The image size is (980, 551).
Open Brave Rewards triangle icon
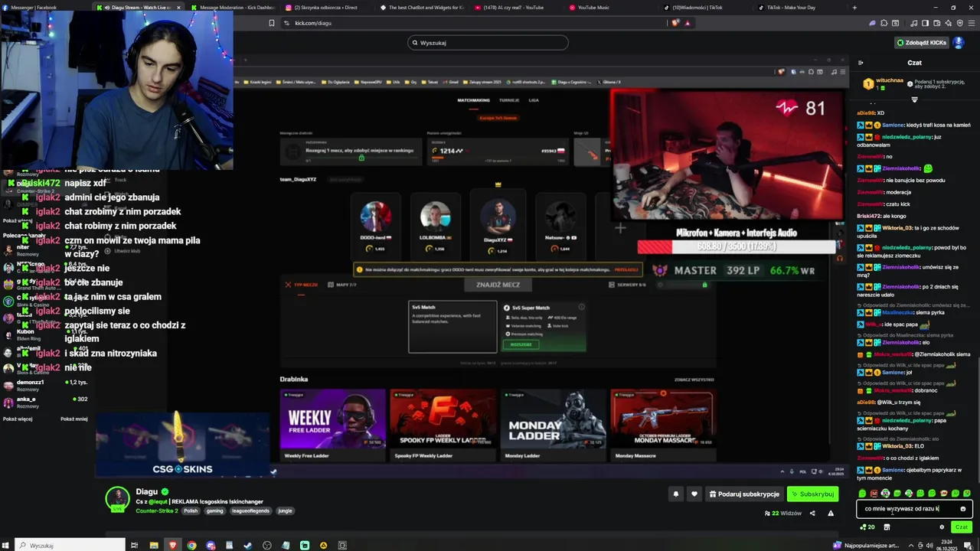pos(687,23)
